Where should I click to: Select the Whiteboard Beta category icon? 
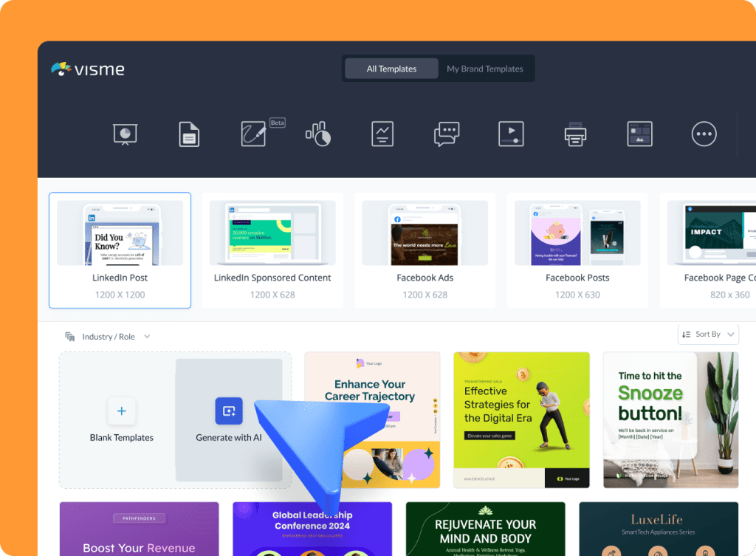tap(253, 134)
